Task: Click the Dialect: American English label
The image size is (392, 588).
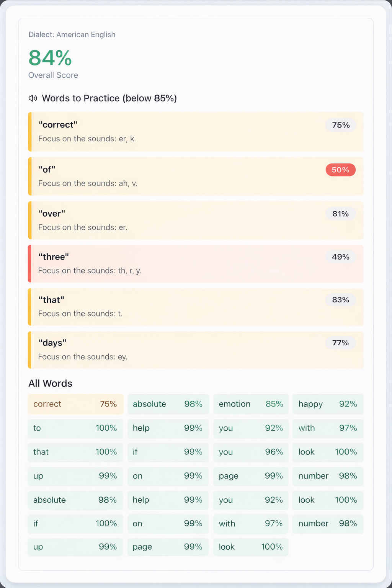Action: pos(72,34)
